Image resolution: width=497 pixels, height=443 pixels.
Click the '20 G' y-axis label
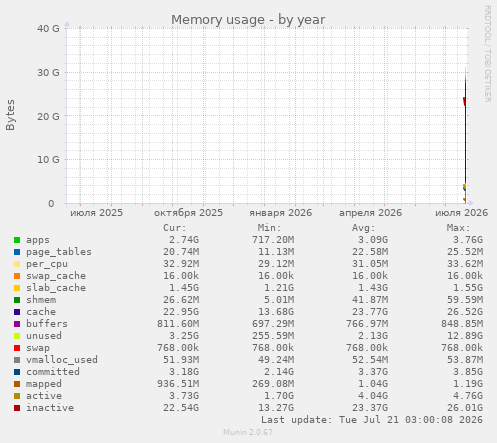click(x=48, y=116)
